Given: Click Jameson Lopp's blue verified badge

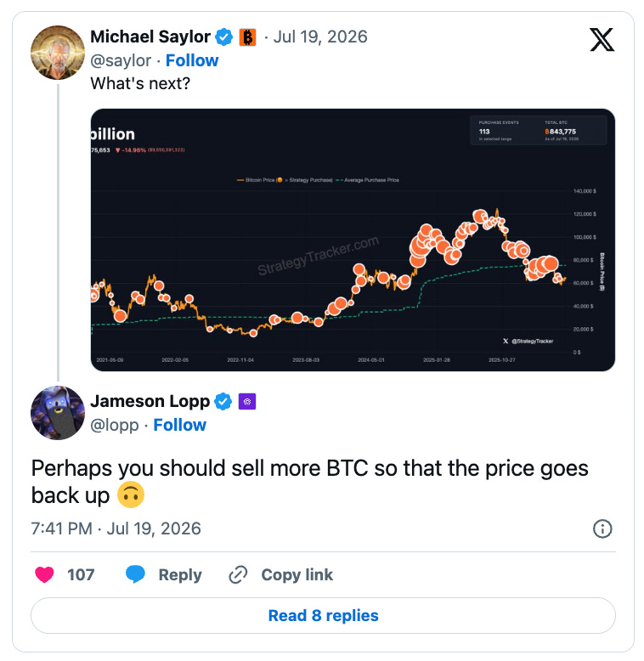Looking at the screenshot, I should [223, 401].
